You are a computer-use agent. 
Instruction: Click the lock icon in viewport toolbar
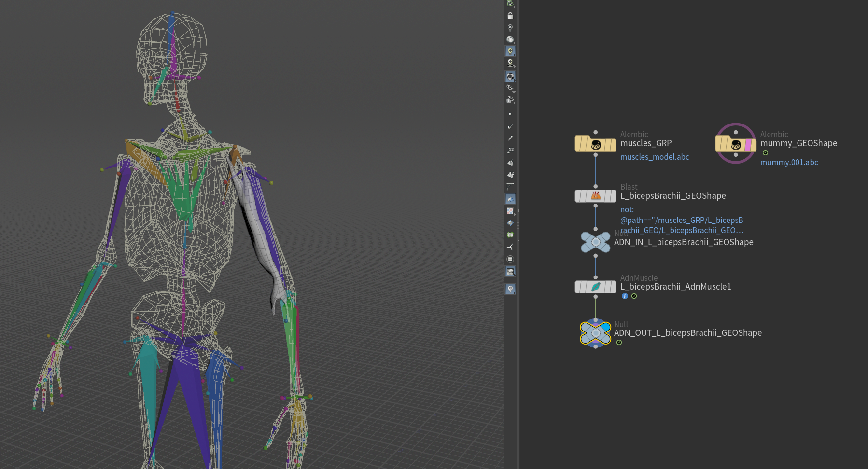coord(510,16)
